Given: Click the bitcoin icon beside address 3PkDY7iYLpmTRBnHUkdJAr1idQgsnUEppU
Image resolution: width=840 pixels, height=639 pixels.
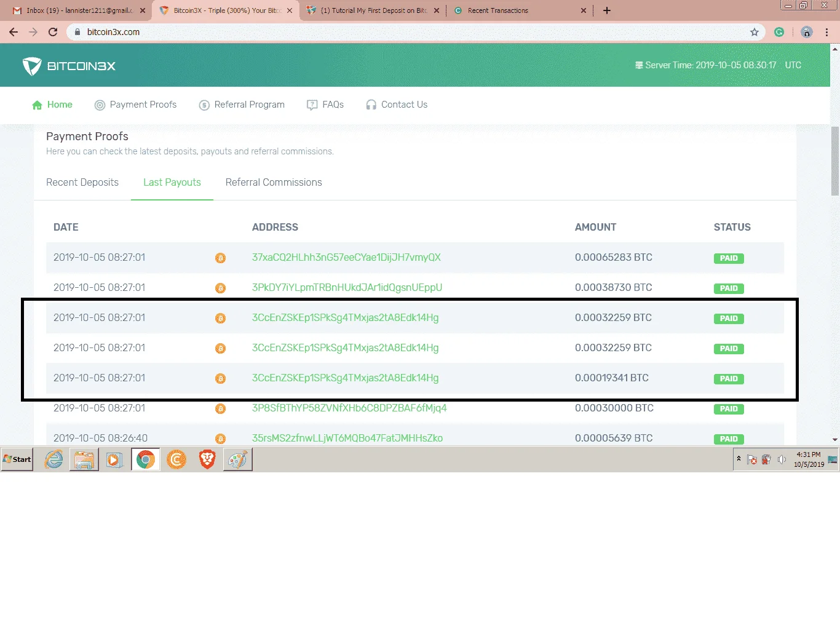Looking at the screenshot, I should tap(220, 288).
